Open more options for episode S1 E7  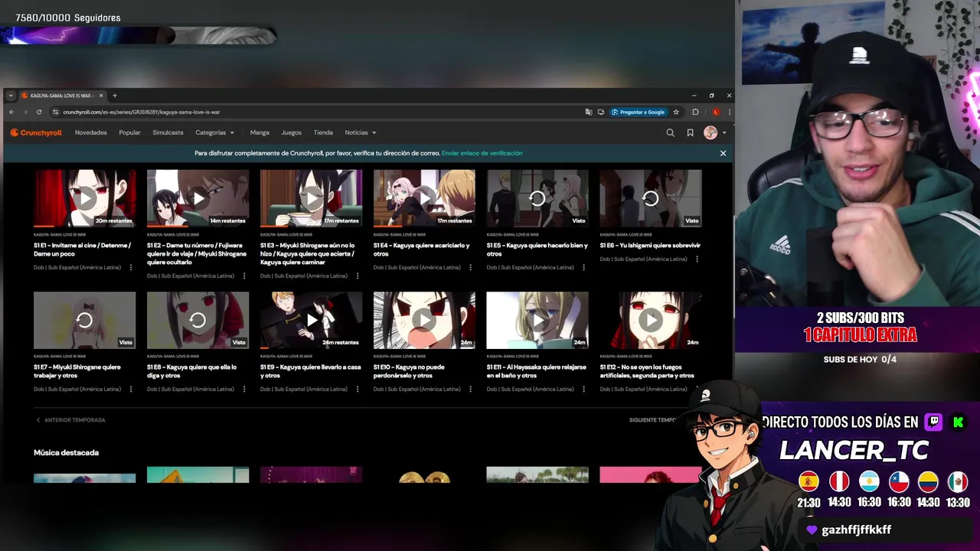pyautogui.click(x=131, y=390)
